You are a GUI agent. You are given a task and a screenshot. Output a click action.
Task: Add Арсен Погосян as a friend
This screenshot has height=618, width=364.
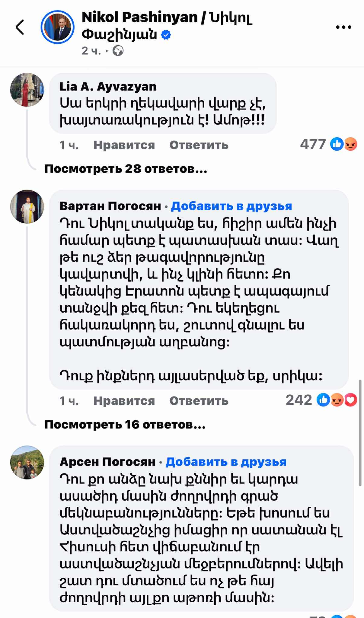pyautogui.click(x=226, y=462)
